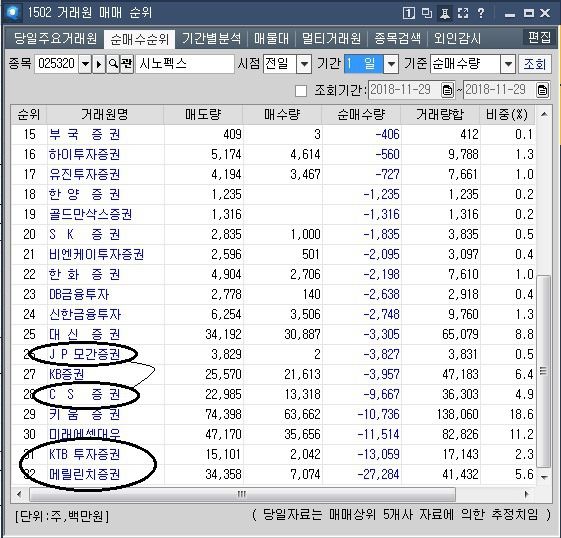This screenshot has height=538, width=561.
Task: Select the 순매수순위 tab
Action: pyautogui.click(x=140, y=39)
